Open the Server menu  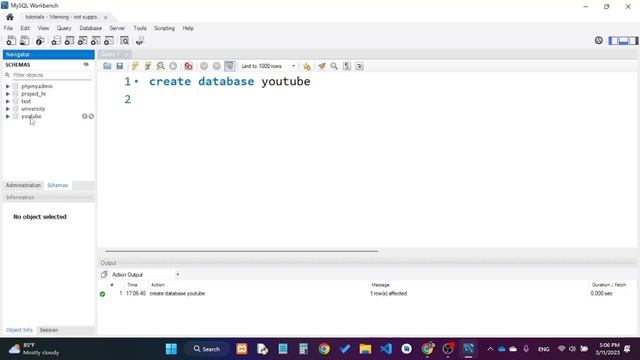coord(117,28)
